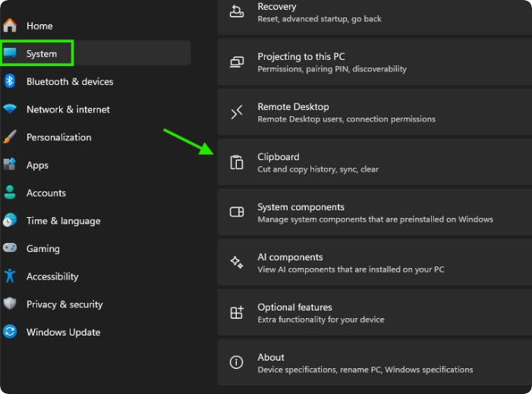Open Clipboard settings

click(x=375, y=162)
